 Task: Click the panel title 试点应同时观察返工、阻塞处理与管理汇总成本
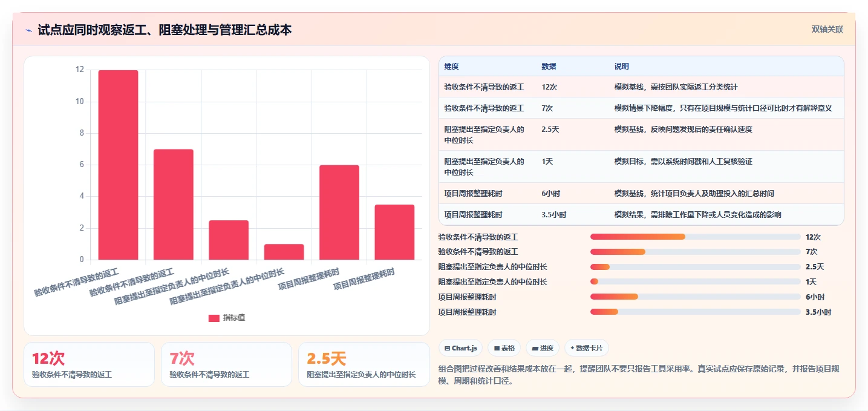click(165, 30)
